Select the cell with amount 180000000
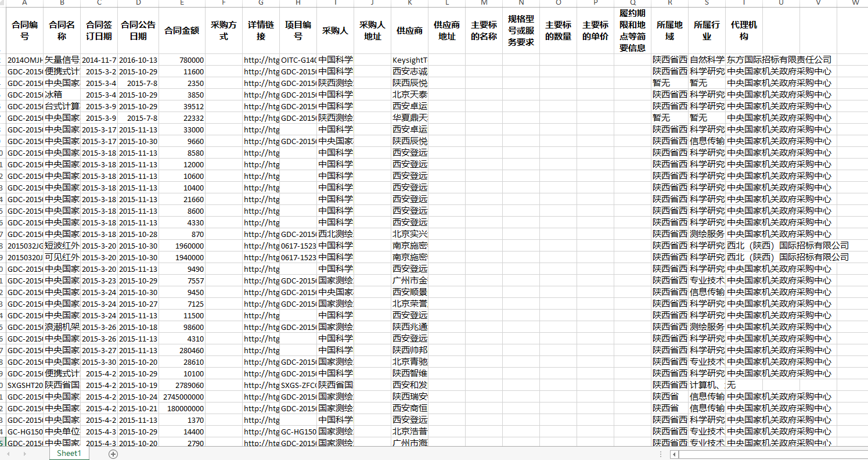The width and height of the screenshot is (868, 460). [182, 408]
